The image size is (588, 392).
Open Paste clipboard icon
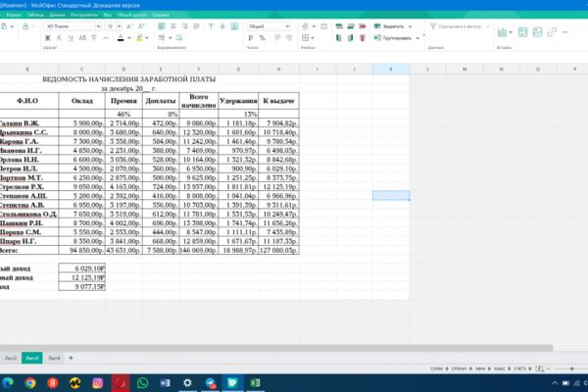pos(4,26)
